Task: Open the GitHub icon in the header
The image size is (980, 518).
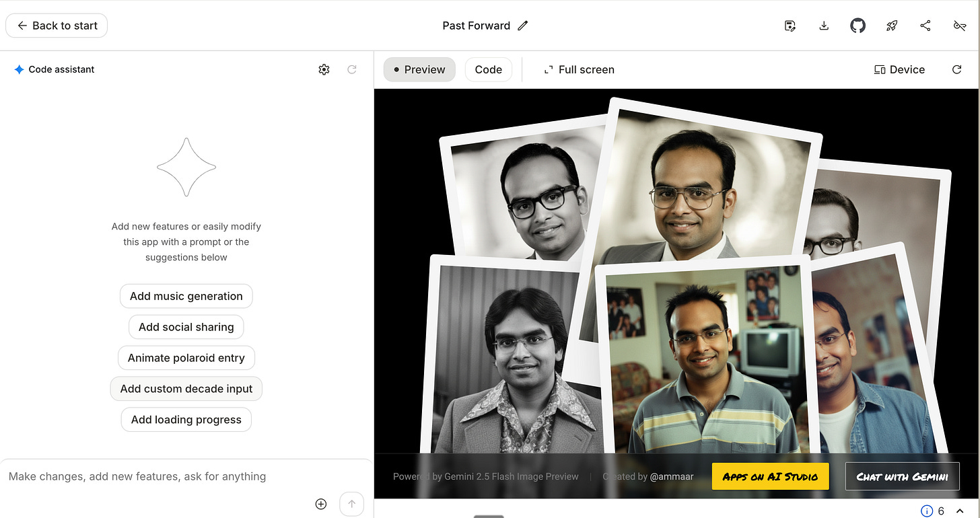Action: (x=858, y=26)
